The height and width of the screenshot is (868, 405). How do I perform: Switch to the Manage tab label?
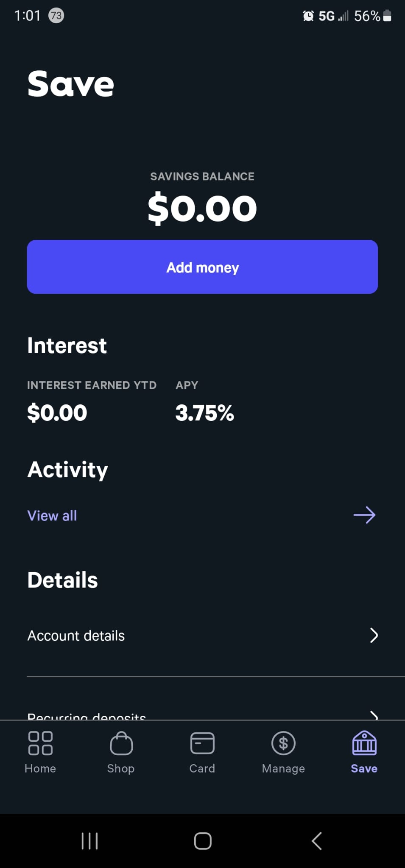(283, 768)
